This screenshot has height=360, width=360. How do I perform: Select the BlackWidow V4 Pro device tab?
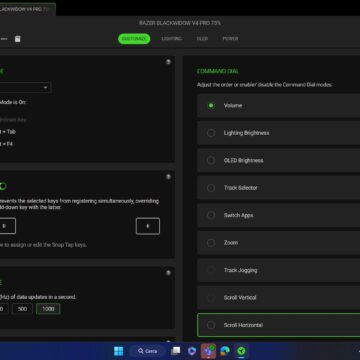point(27,9)
